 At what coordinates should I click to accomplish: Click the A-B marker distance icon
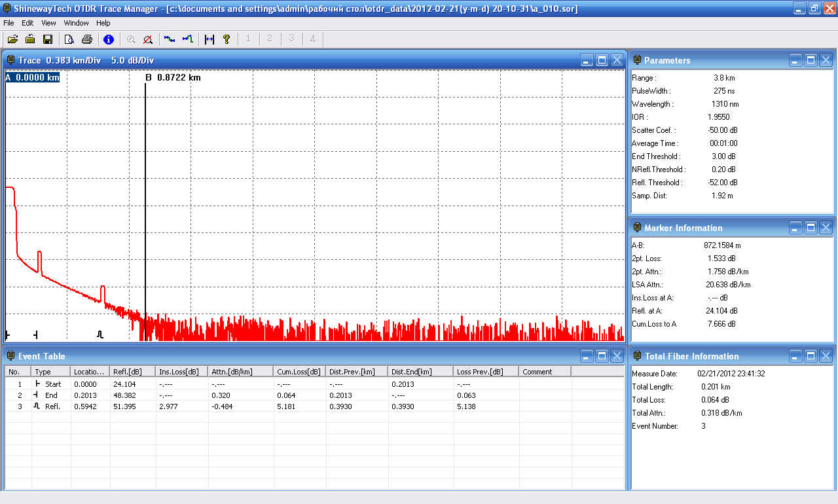[x=209, y=39]
